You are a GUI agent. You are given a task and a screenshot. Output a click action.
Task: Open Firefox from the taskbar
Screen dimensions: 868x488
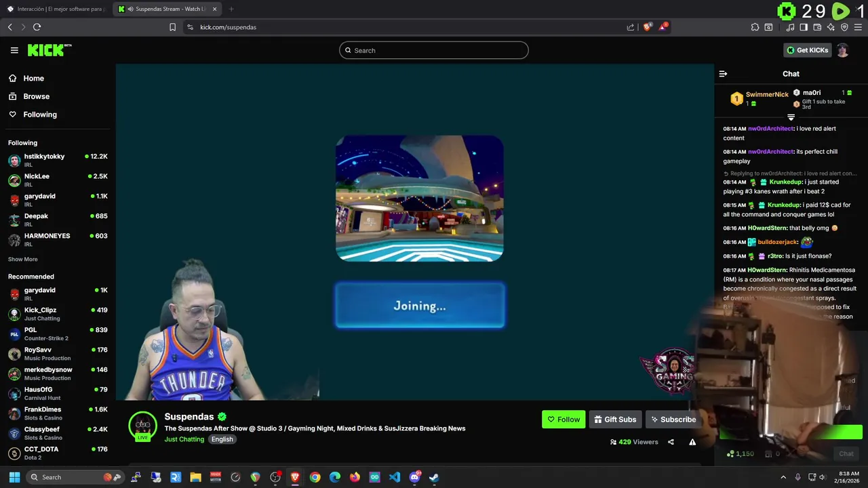pos(355,477)
